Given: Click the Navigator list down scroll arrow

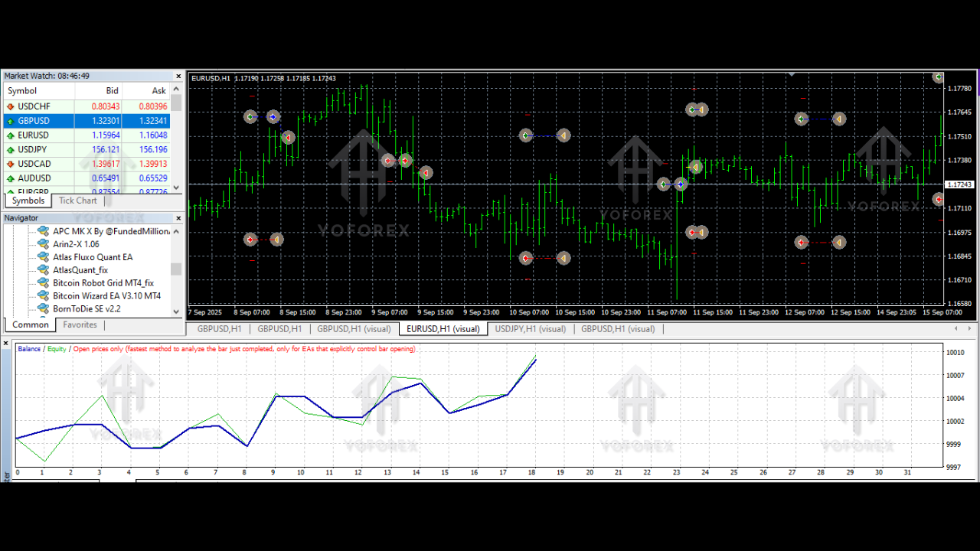Looking at the screenshot, I should click(175, 311).
